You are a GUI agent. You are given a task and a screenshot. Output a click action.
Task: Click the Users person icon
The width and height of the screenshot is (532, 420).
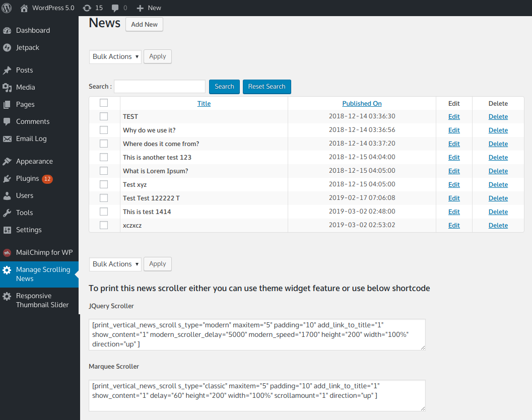click(x=7, y=196)
